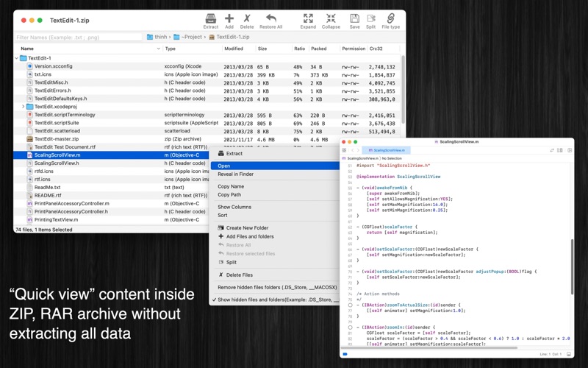Select Copy Name from context menu
Viewport: 588px width, 368px height.
click(x=275, y=186)
